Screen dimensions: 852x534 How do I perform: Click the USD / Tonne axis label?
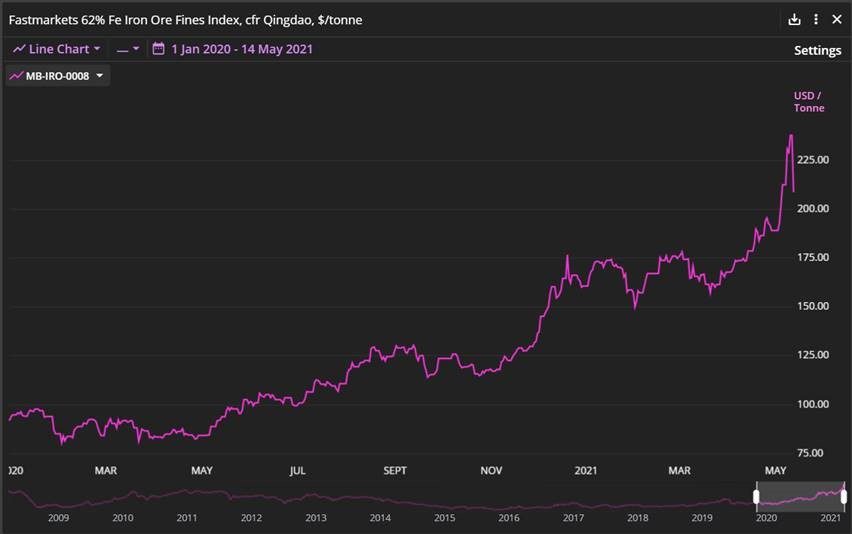(x=809, y=102)
